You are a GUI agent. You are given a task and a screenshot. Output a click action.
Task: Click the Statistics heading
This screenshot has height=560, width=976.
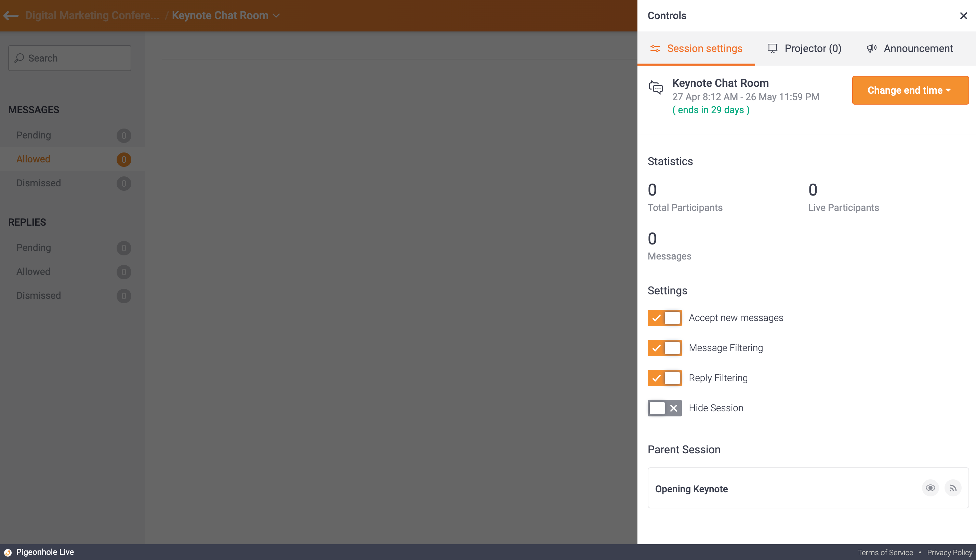point(670,161)
